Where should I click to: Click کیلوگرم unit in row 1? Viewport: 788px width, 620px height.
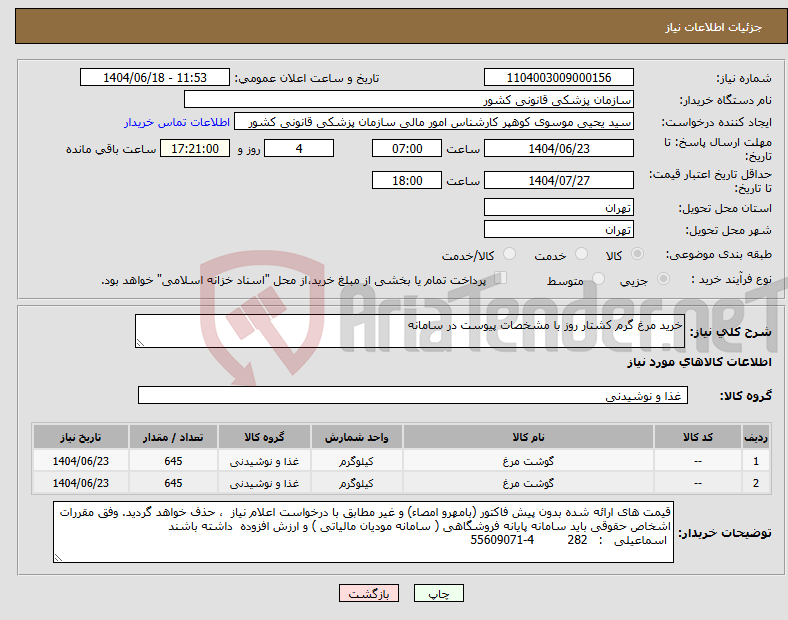pos(356,461)
